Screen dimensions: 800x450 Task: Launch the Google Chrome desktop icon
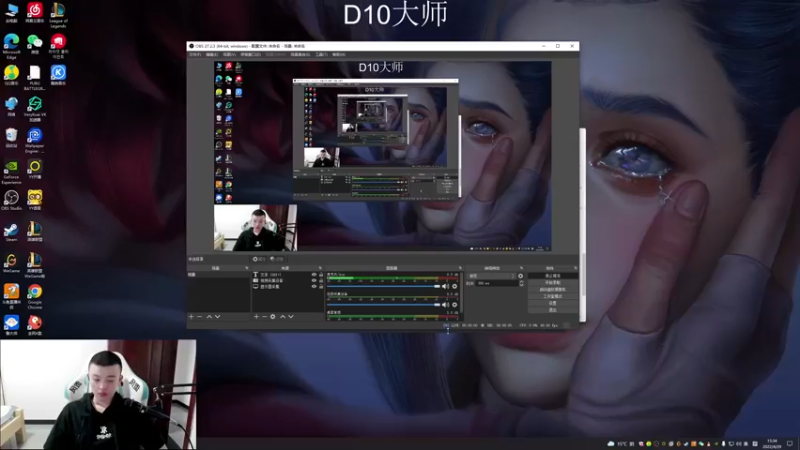point(35,294)
